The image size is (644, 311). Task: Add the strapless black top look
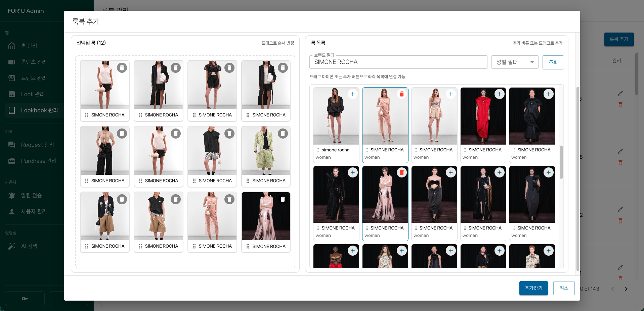coord(450,172)
